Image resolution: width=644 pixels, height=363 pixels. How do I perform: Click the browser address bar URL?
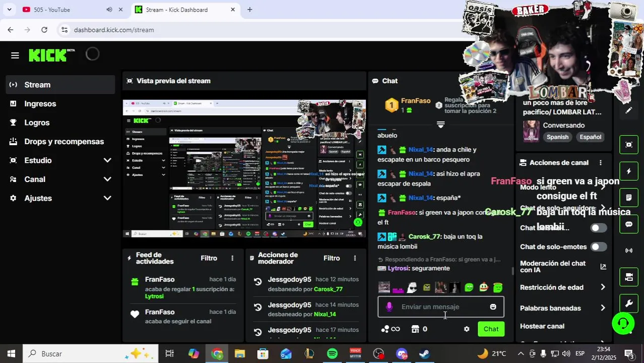[114, 30]
